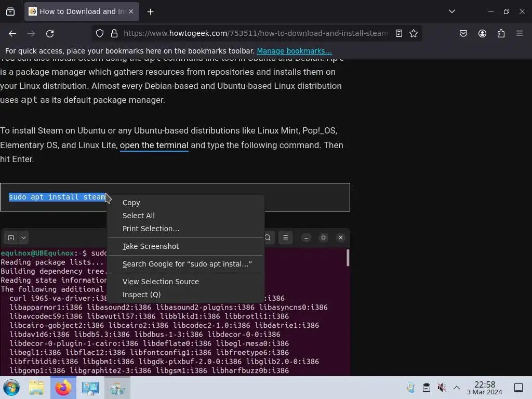The width and height of the screenshot is (532, 399).
Task: Choose Select All in context menu
Action: click(185, 216)
